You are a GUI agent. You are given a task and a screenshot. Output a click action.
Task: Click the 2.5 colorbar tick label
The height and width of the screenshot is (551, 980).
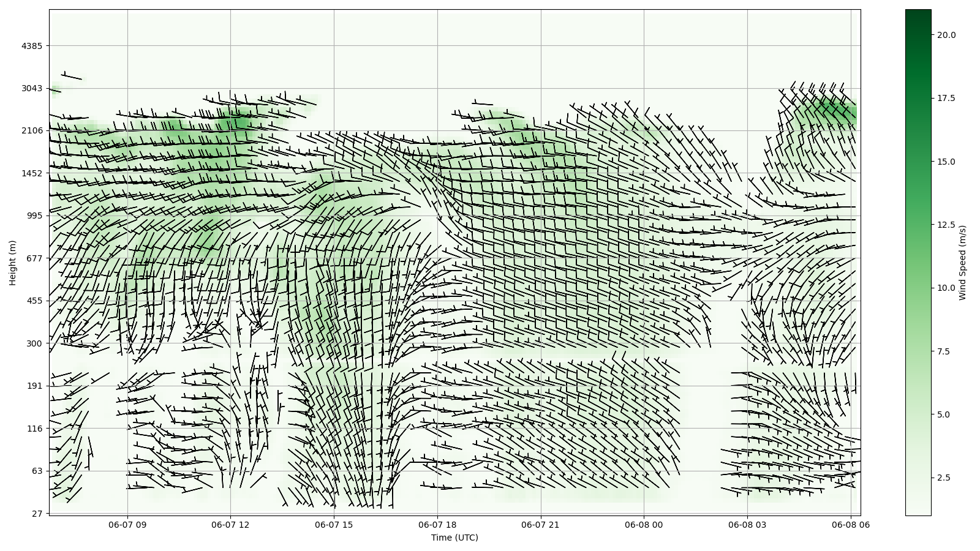pyautogui.click(x=943, y=478)
